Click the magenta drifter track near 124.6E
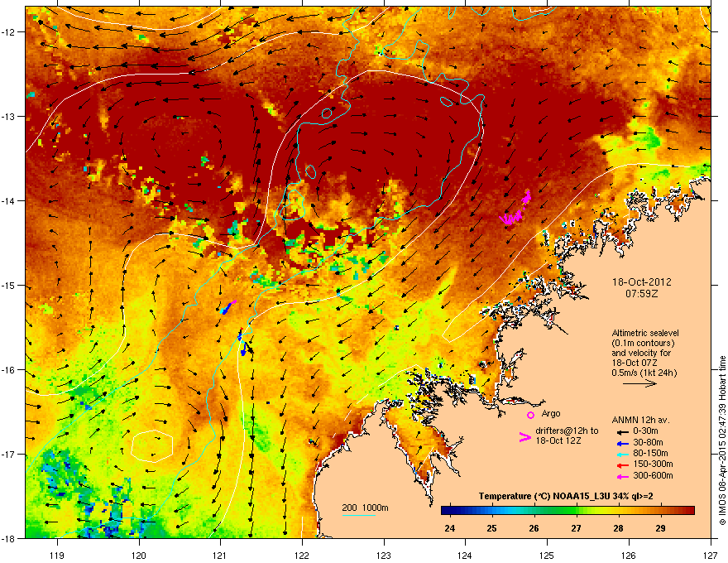Screen dimensions: 728x563 click(516, 208)
